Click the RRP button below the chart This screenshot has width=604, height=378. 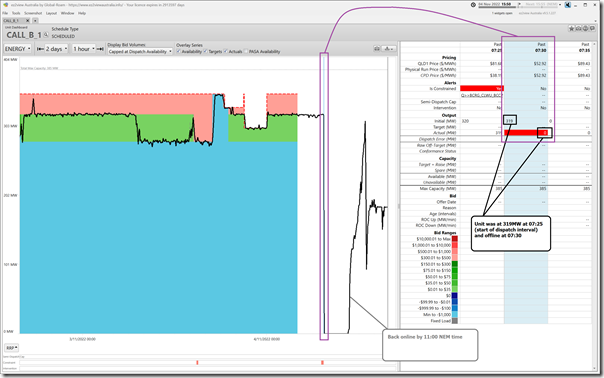tap(12, 348)
